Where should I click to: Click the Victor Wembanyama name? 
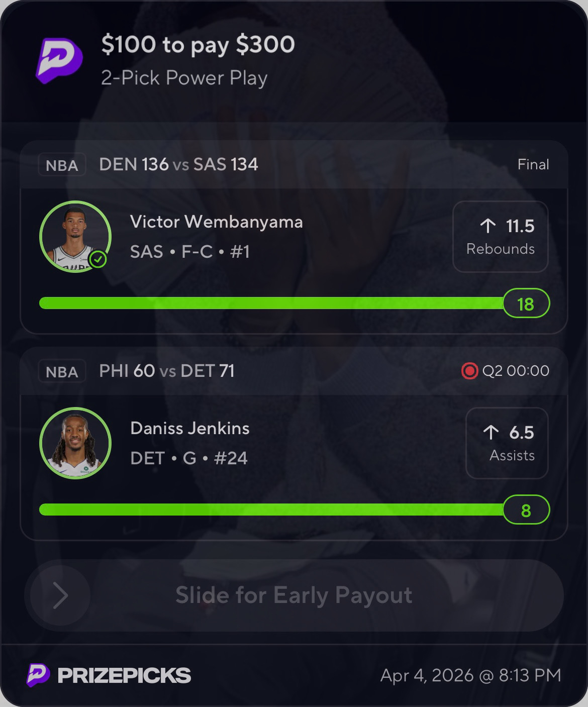point(217,222)
